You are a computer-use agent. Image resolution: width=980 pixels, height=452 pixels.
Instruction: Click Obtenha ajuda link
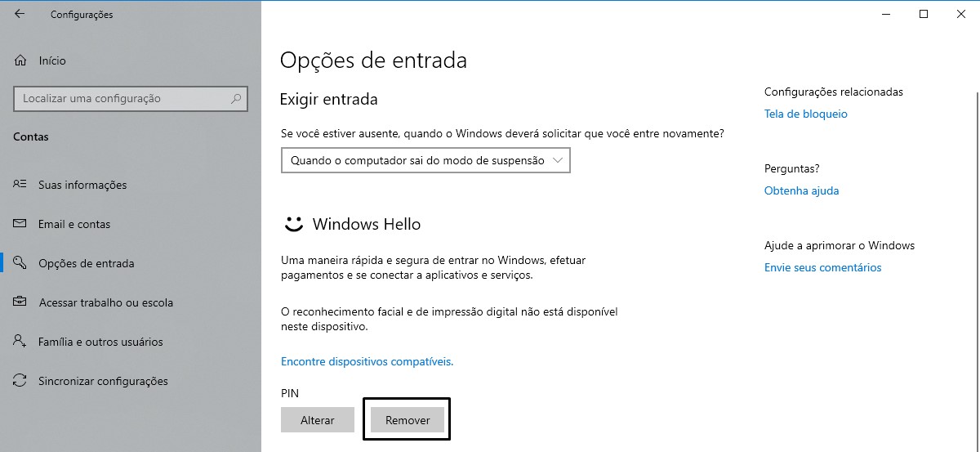click(x=801, y=191)
